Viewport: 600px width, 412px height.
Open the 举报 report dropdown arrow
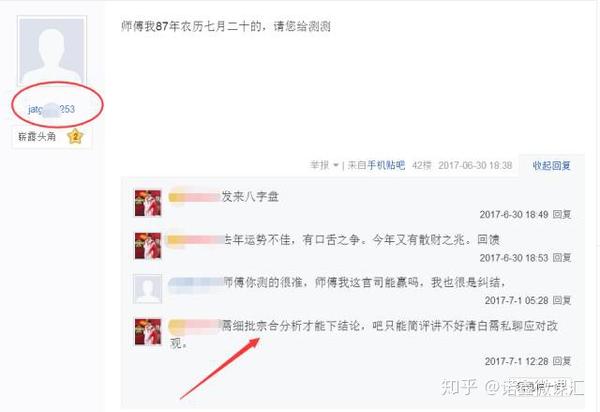pos(336,165)
